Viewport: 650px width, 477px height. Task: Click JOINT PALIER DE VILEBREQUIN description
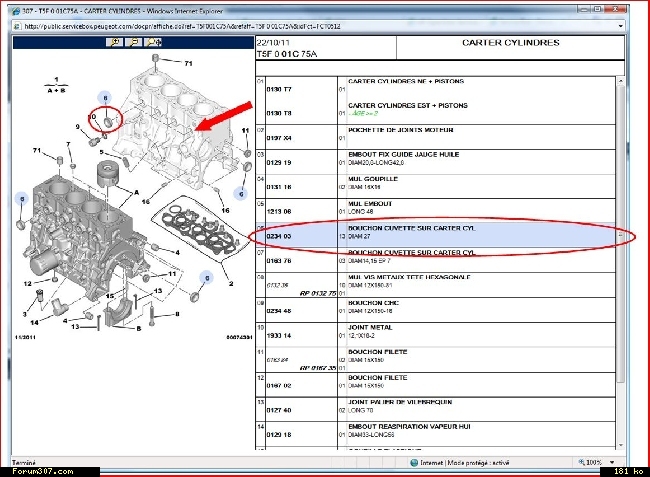[400, 402]
